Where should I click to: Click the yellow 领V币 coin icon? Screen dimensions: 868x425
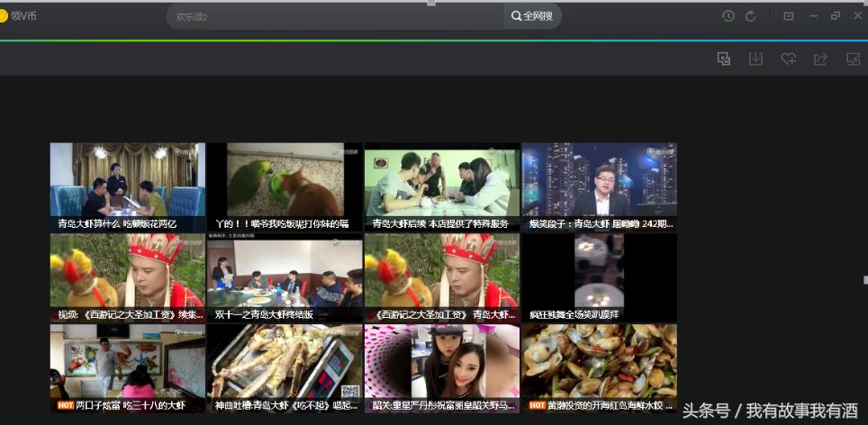[x=4, y=15]
